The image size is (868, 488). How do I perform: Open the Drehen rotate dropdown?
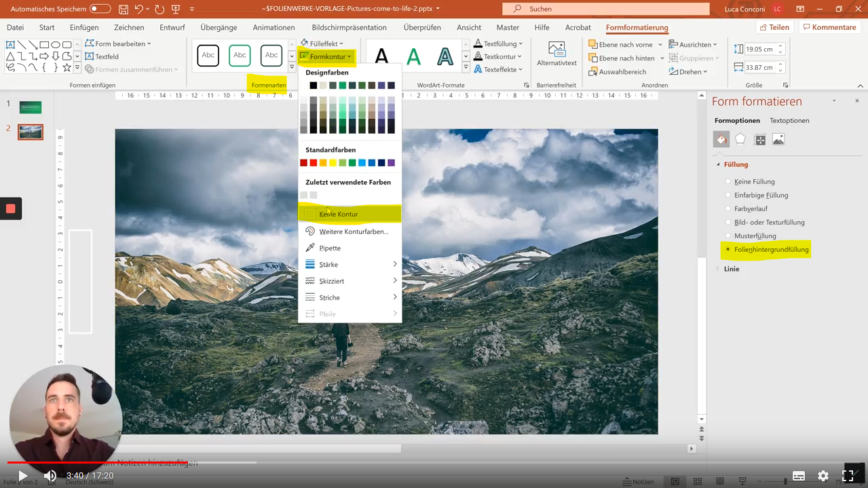pos(688,71)
